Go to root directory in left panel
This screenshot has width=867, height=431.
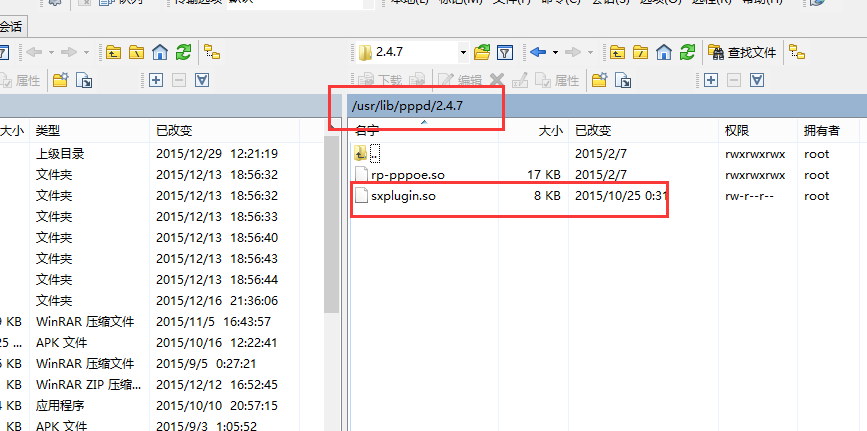point(137,53)
